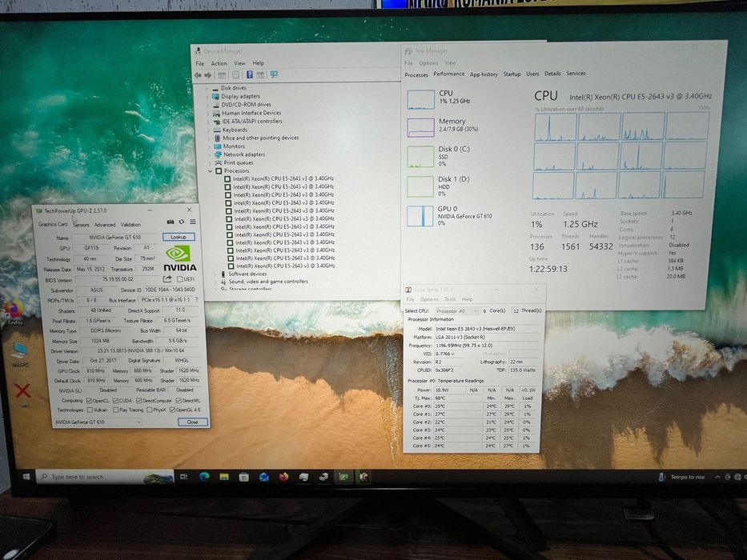This screenshot has width=747, height=560.
Task: Toggle the OpenCL checkbox
Action: pyautogui.click(x=89, y=401)
